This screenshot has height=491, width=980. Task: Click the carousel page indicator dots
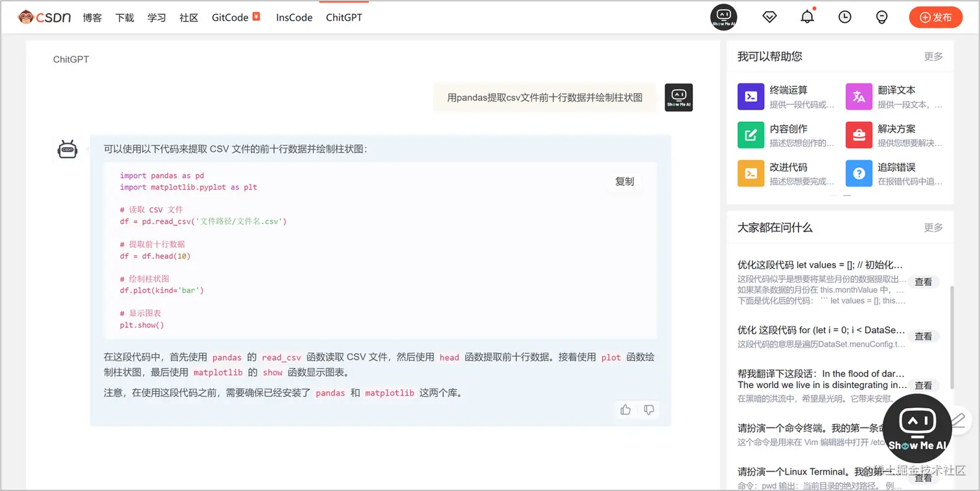click(840, 195)
